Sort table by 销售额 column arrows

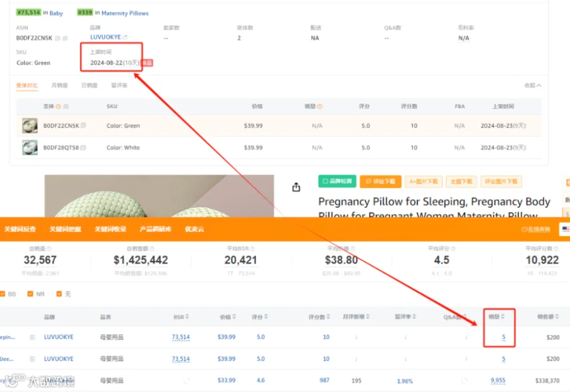point(557,317)
